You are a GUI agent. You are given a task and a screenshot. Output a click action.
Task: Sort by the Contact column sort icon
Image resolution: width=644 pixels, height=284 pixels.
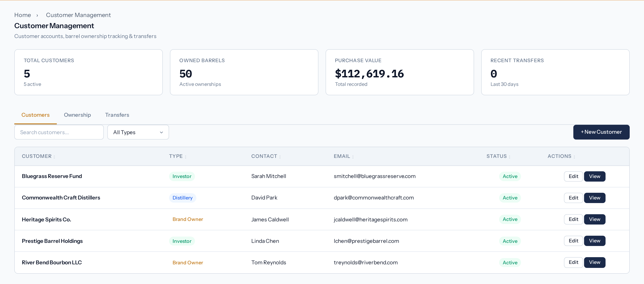[x=280, y=157]
